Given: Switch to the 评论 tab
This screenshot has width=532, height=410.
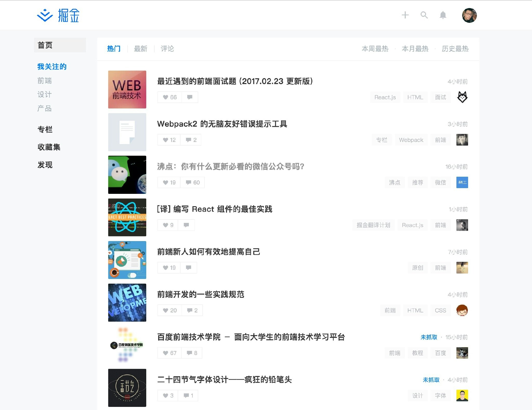Looking at the screenshot, I should tap(167, 49).
